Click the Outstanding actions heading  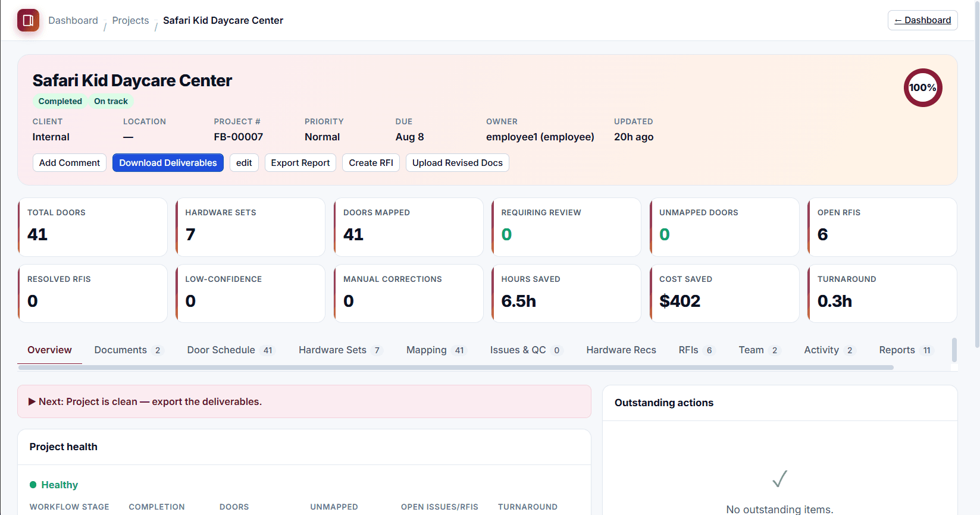coord(664,403)
